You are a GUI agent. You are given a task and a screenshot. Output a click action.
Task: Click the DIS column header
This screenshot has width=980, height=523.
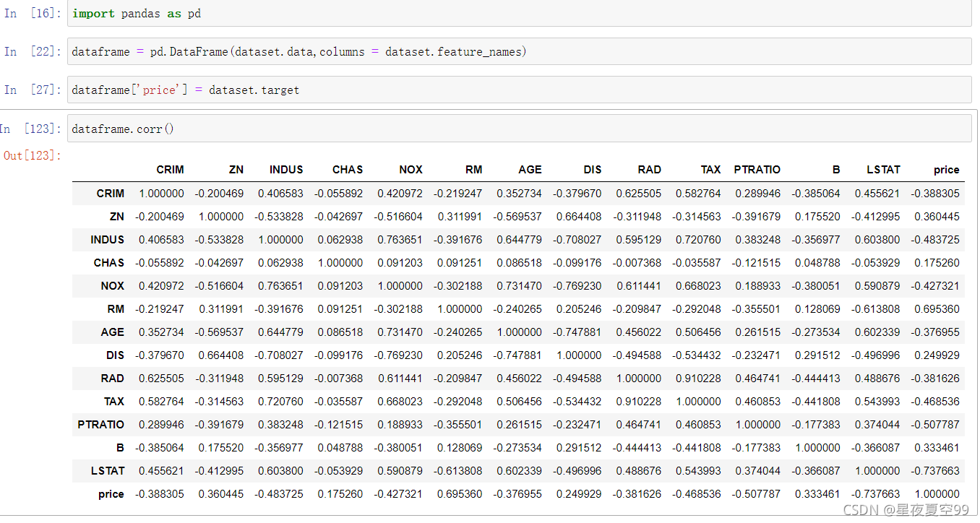[593, 170]
